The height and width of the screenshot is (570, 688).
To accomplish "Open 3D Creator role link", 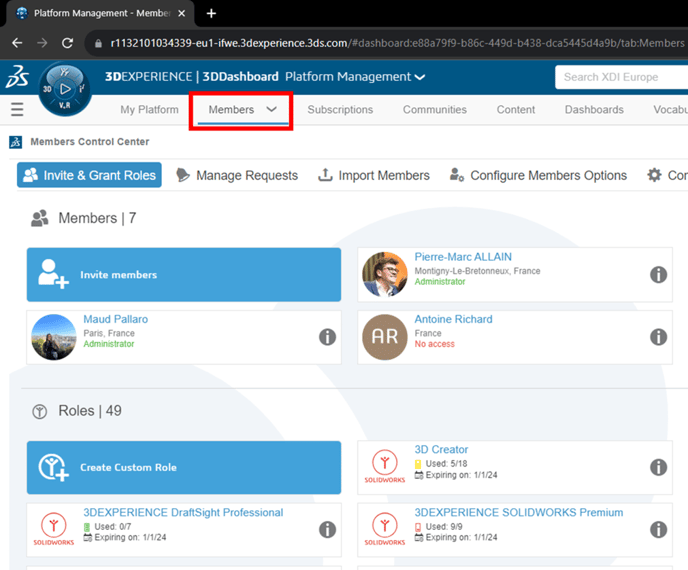I will (441, 450).
